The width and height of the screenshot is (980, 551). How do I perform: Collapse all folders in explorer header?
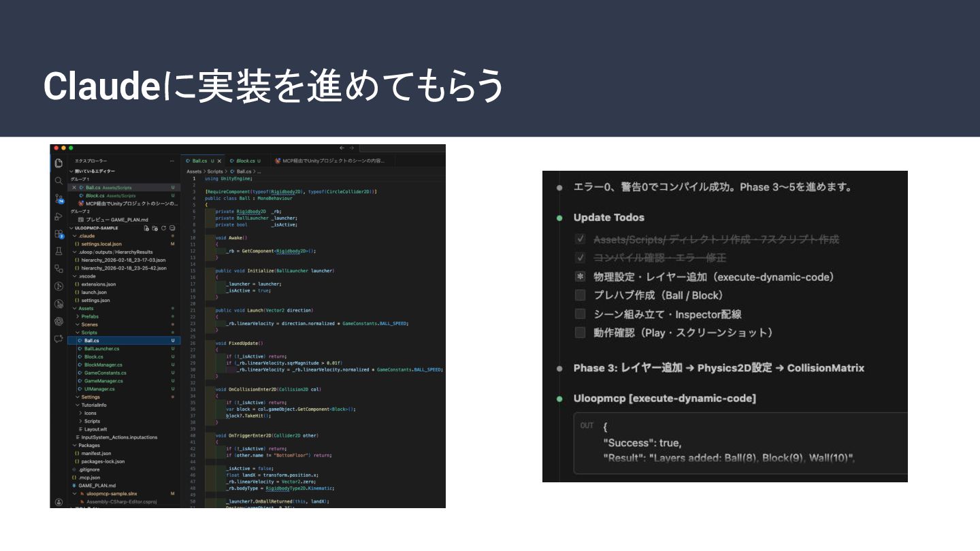[x=172, y=228]
